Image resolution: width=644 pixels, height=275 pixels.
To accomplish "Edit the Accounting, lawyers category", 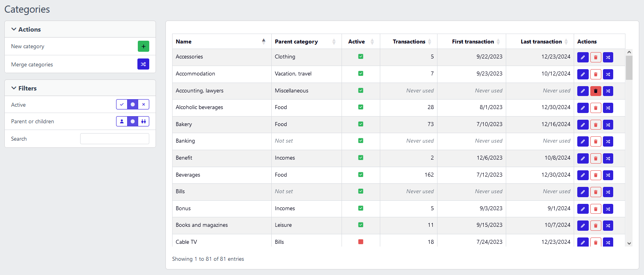I will 583,91.
